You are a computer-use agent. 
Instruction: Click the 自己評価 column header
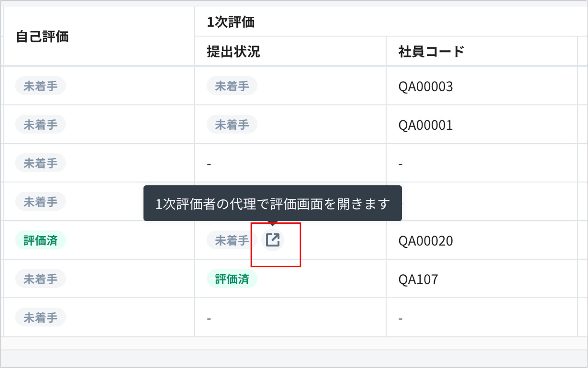coord(42,37)
